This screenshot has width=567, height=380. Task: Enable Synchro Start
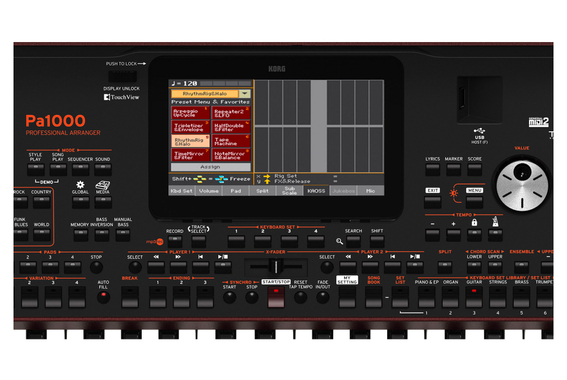pyautogui.click(x=230, y=298)
